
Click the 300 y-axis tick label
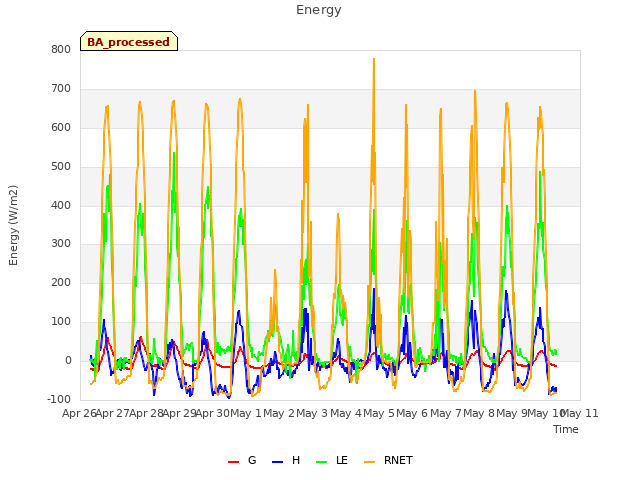tap(61, 244)
